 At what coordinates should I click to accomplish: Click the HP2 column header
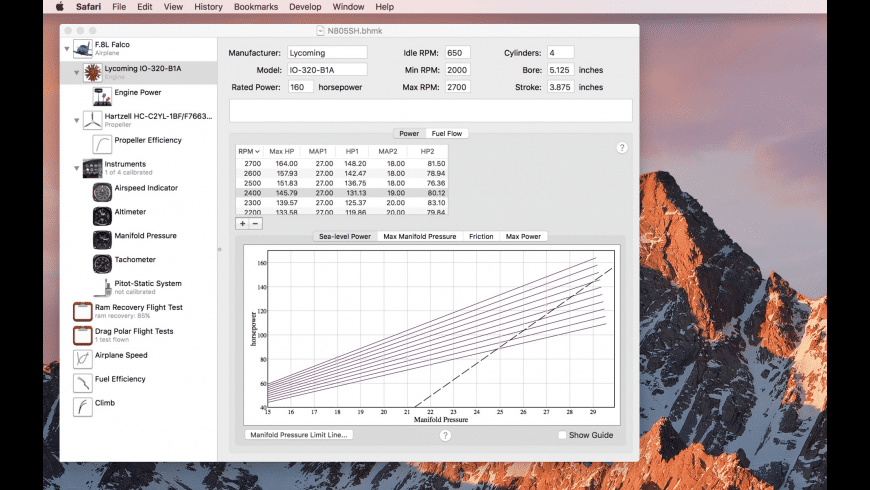(427, 151)
